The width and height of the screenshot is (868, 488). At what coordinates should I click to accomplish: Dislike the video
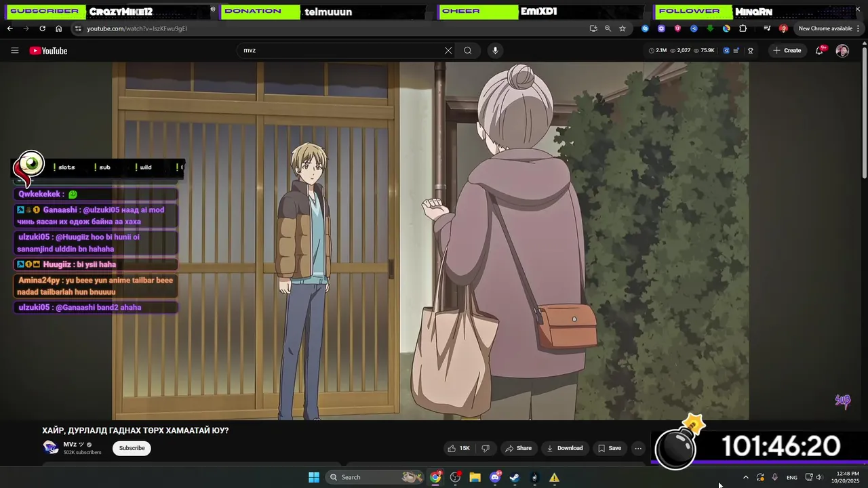pos(486,448)
